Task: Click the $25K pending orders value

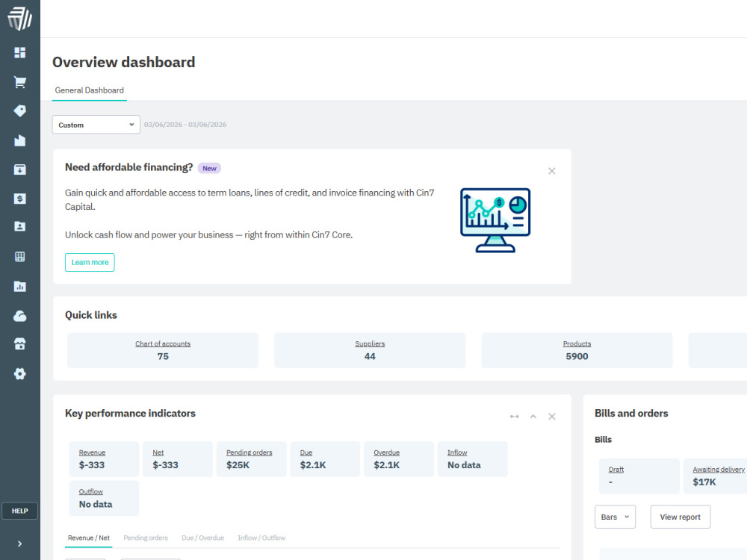Action: (238, 465)
